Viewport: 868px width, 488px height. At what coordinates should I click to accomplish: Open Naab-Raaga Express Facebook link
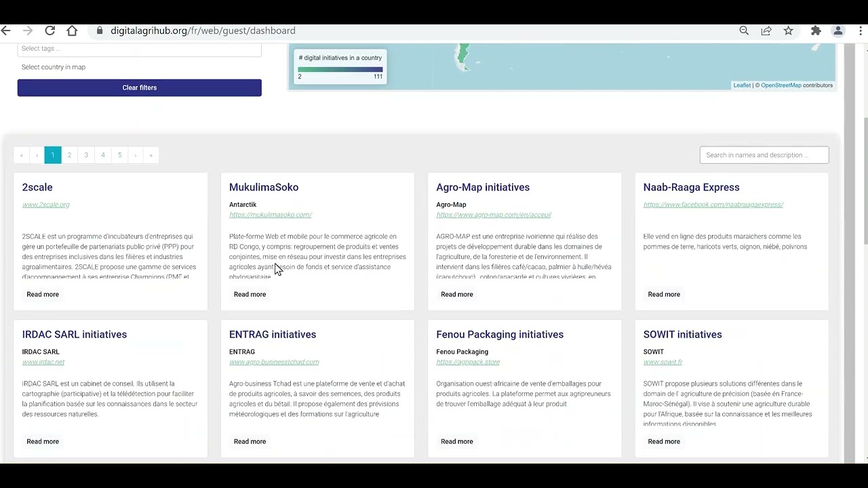[713, 205]
